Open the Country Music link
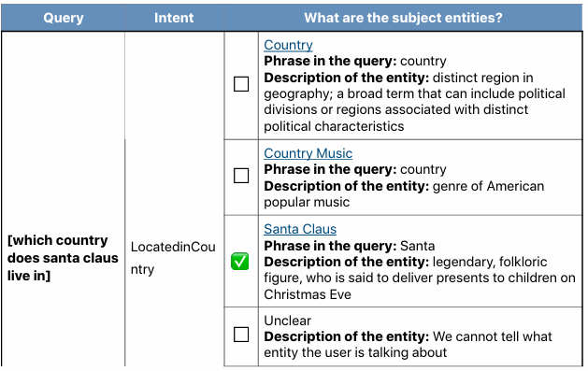Image resolution: width=588 pixels, height=371 pixels. click(x=308, y=153)
